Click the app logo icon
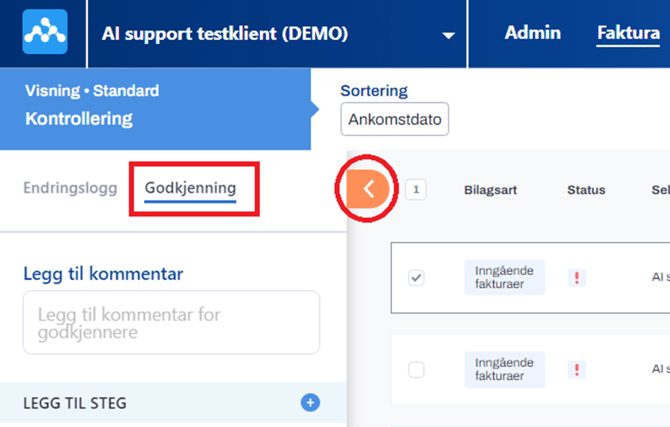The image size is (670, 427). [45, 32]
